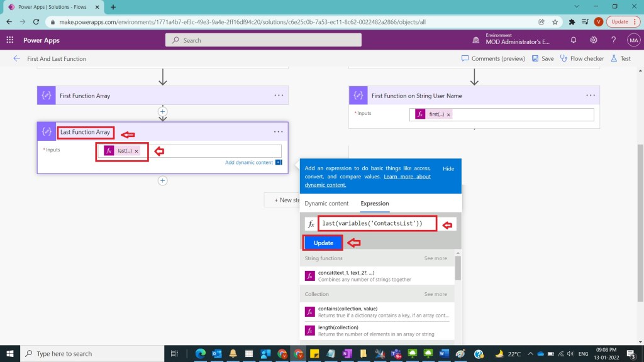Click the expression formula input field
644x362 pixels.
[x=378, y=224]
